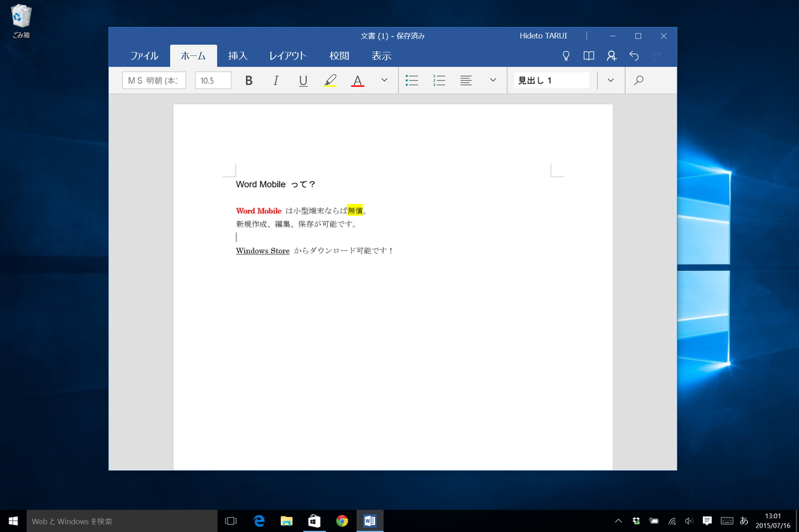Share the document using the person icon
Viewport: 799px width, 532px height.
(x=611, y=56)
